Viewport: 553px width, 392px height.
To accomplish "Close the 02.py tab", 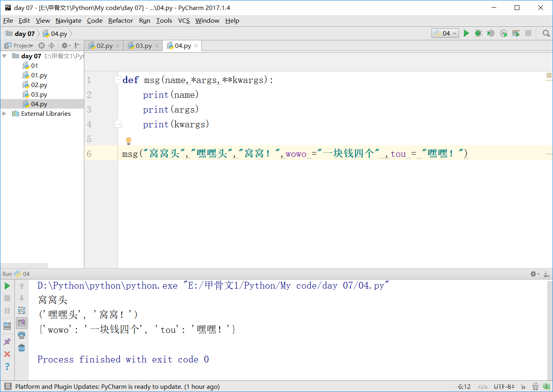I will (x=118, y=46).
